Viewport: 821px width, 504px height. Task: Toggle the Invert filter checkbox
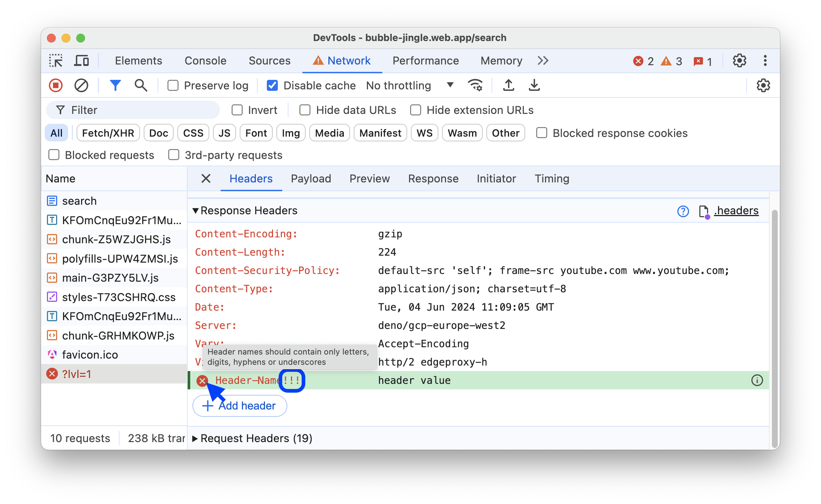[238, 110]
